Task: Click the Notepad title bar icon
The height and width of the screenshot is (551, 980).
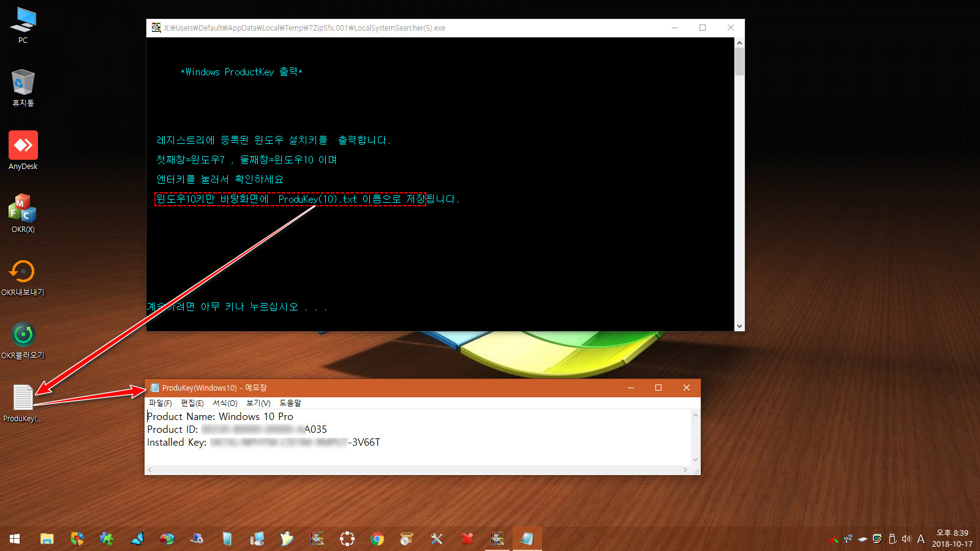Action: (155, 388)
